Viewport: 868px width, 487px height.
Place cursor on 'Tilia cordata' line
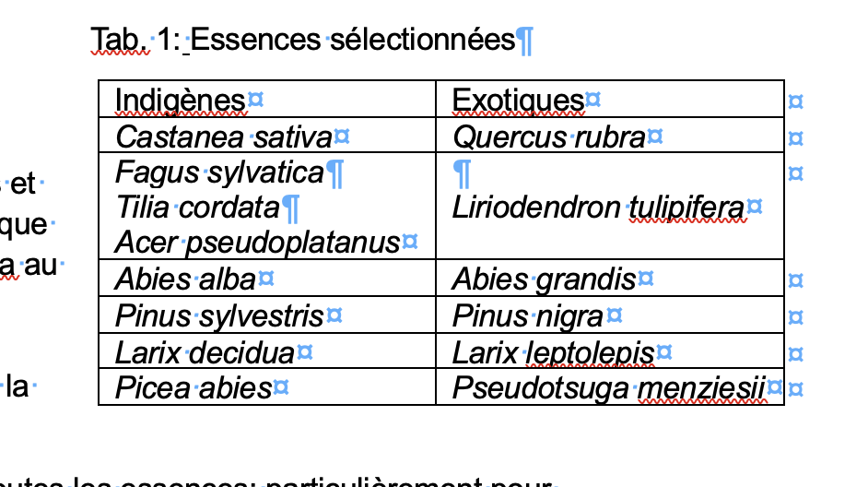coord(196,207)
